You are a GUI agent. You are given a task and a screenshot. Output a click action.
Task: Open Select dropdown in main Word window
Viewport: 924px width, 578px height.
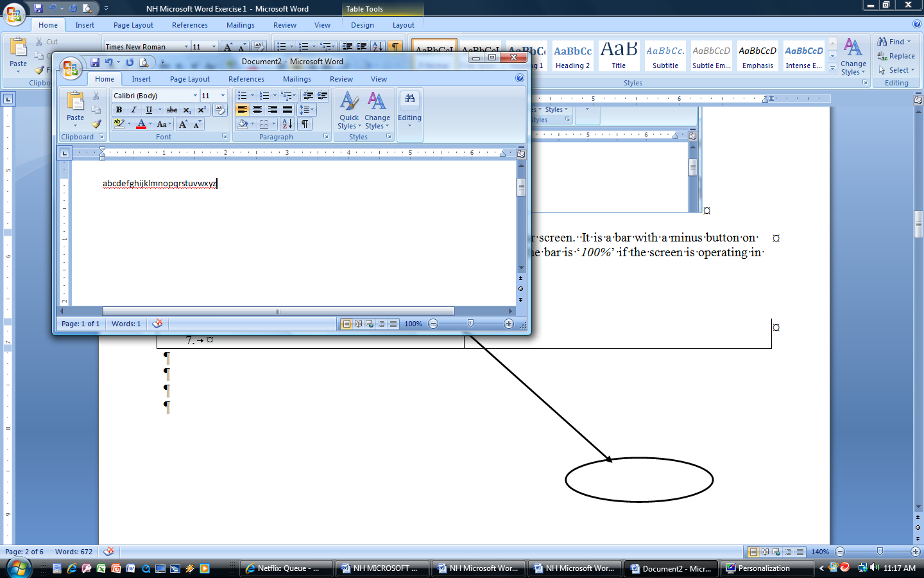pos(897,70)
